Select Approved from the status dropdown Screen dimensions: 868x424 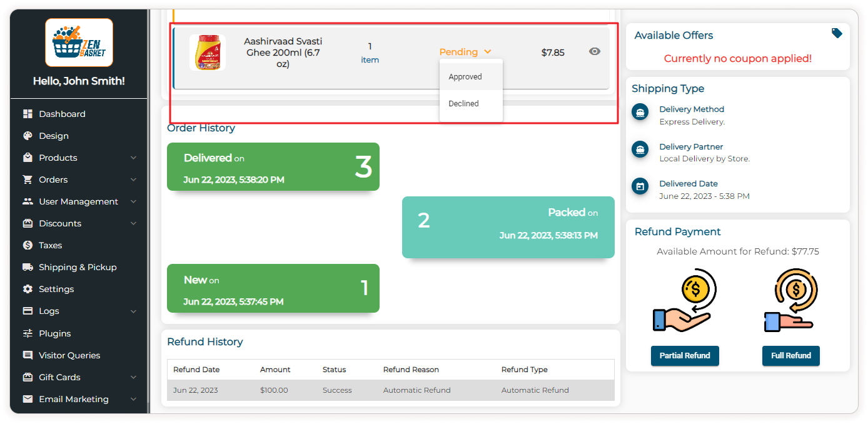point(465,76)
